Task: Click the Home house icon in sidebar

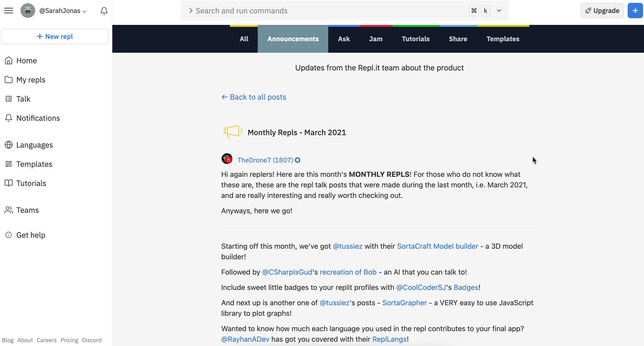Action: (x=9, y=61)
